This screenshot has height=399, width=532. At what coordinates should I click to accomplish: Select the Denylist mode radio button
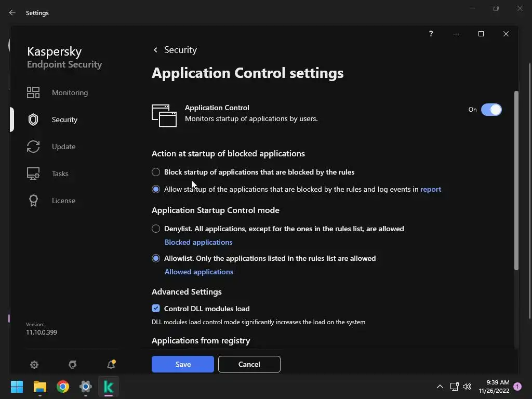[x=156, y=229]
